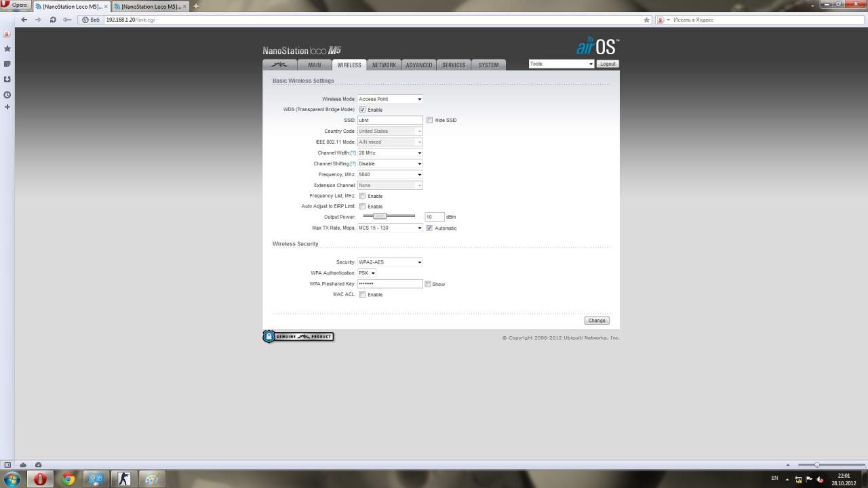Open the Country Code dropdown
Image resolution: width=868 pixels, height=488 pixels.
tap(390, 131)
